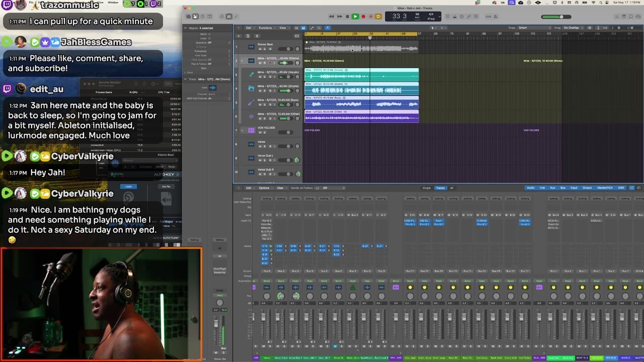Toggle the yellow Cycle mode button
The width and height of the screenshot is (644, 362).
click(378, 17)
